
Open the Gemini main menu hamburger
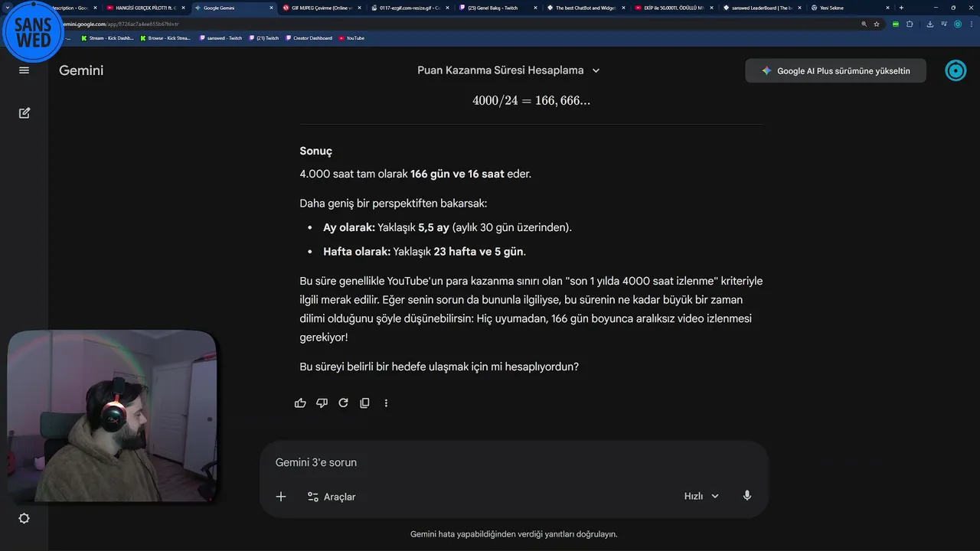(24, 70)
